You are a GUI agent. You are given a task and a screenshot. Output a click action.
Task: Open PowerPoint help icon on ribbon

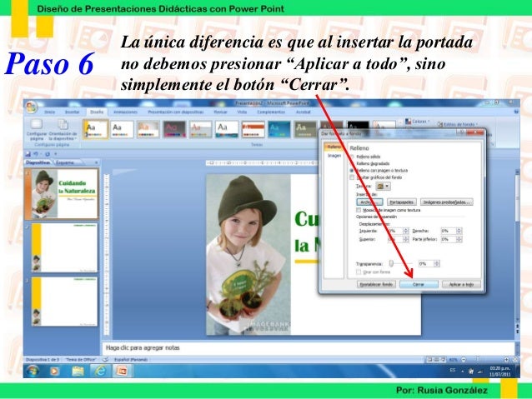tap(516, 112)
